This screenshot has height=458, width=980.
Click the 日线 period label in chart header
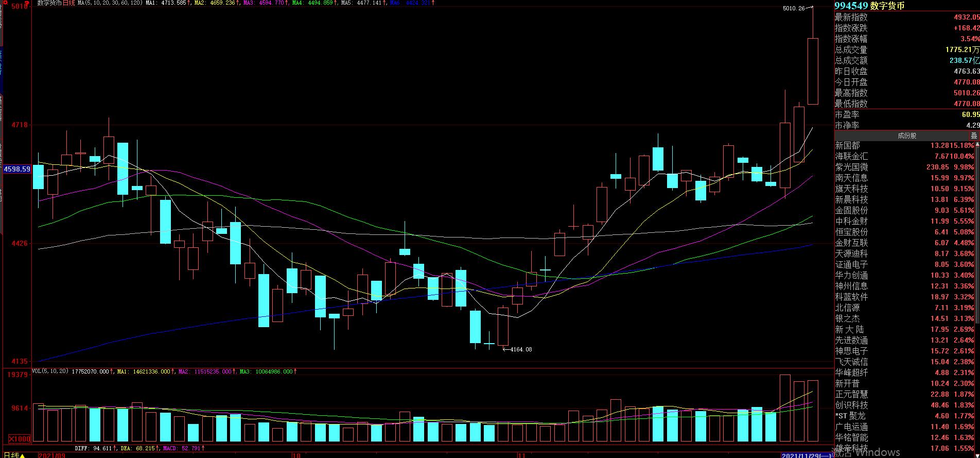pyautogui.click(x=68, y=3)
